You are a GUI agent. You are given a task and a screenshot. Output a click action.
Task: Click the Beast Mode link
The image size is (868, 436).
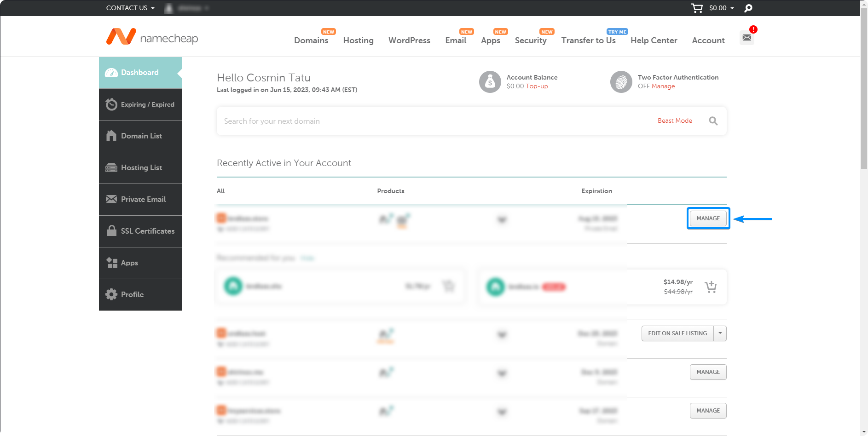675,120
